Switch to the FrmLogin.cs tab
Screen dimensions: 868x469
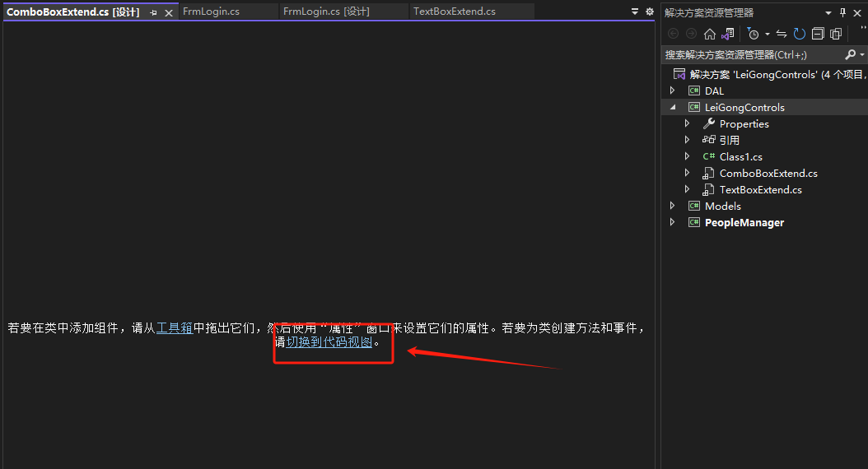pyautogui.click(x=211, y=11)
